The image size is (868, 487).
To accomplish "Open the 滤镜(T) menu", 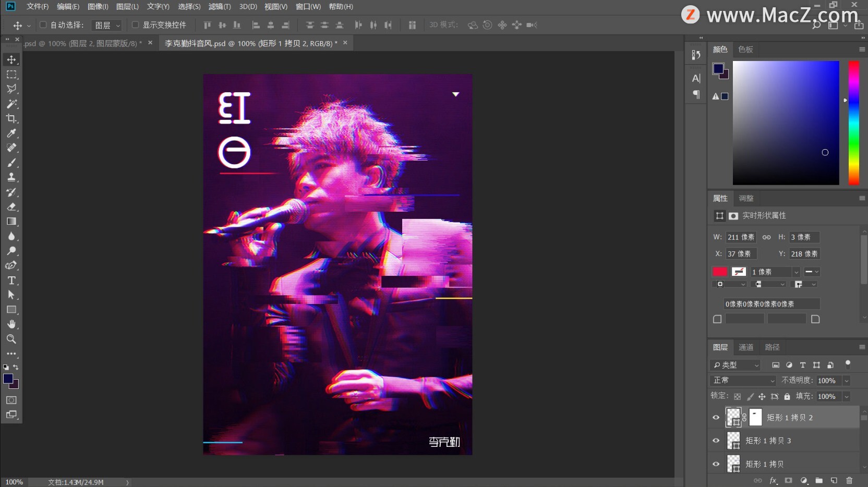I will pyautogui.click(x=220, y=7).
